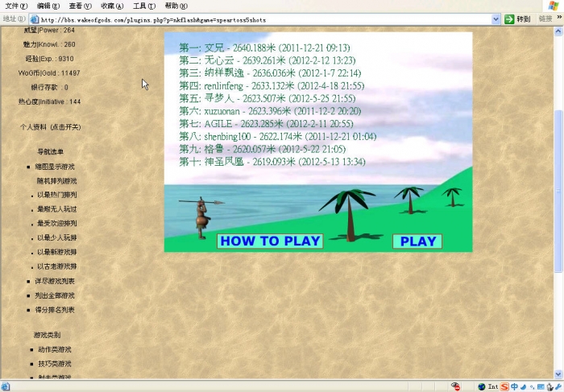The height and width of the screenshot is (392, 564).
Task: Click the vertical scrollbar thumb
Action: [x=558, y=191]
